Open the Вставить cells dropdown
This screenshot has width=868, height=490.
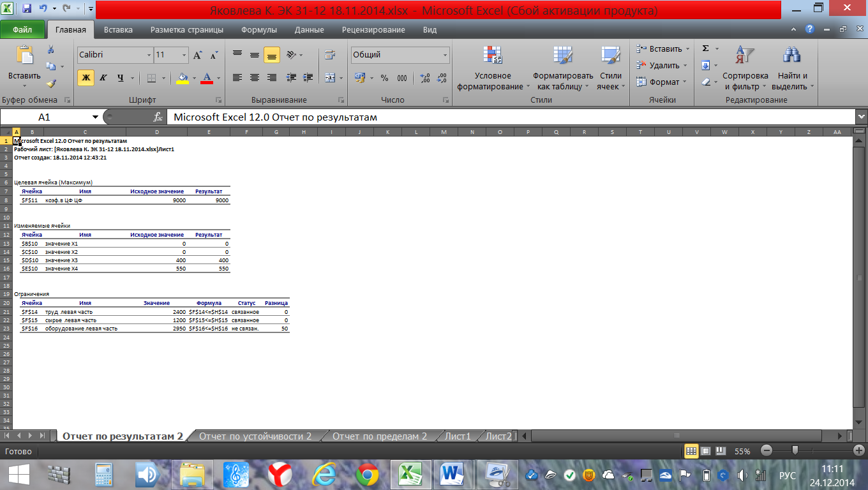coord(662,49)
